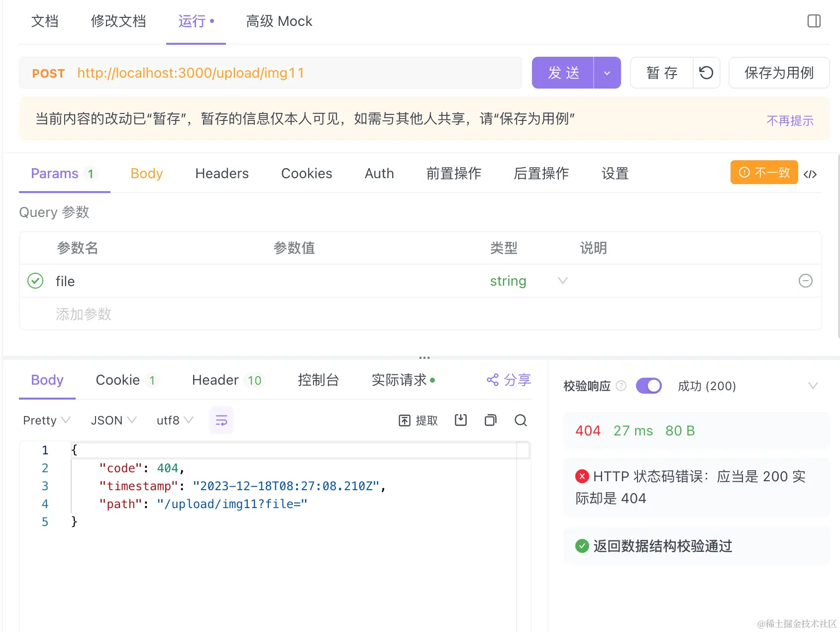Image resolution: width=840 pixels, height=632 pixels.
Task: Toggle the right sidebar panel icon
Action: [814, 21]
